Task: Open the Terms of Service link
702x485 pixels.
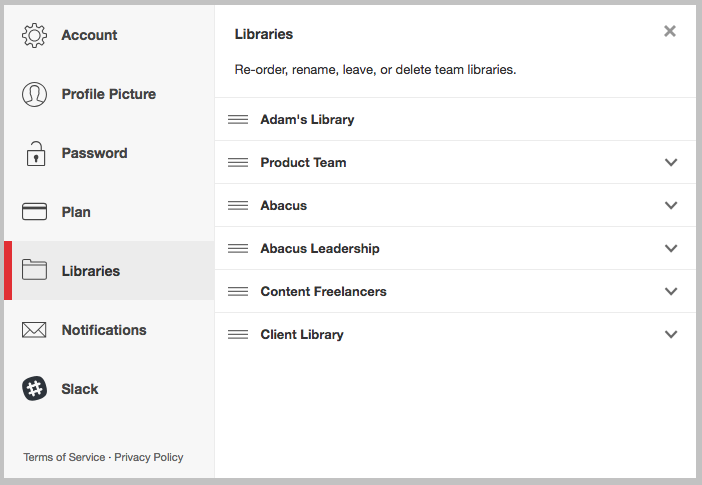Action: pyautogui.click(x=64, y=457)
